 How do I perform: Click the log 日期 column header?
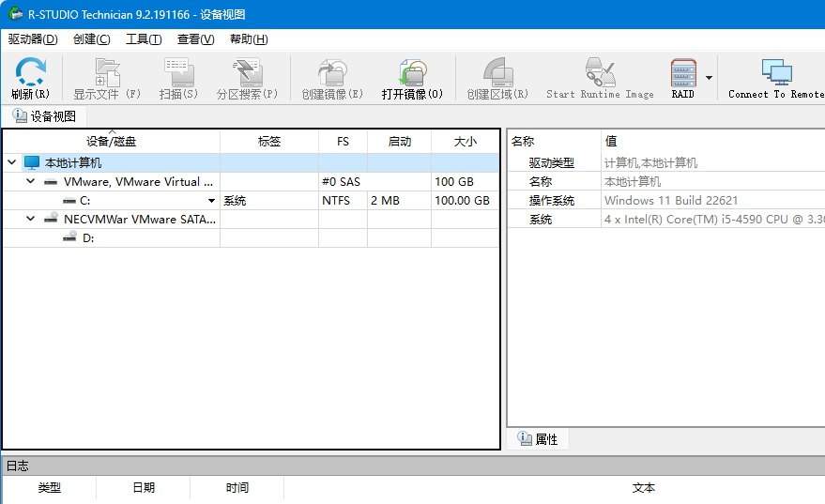[x=143, y=488]
